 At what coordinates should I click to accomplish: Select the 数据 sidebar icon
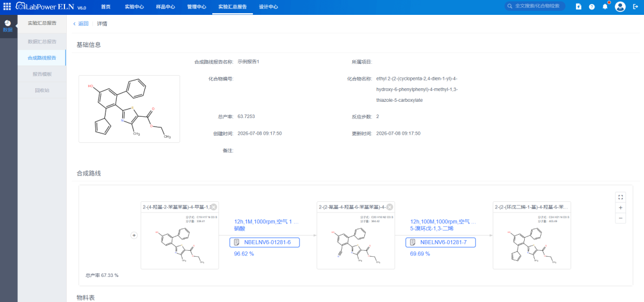(x=8, y=26)
